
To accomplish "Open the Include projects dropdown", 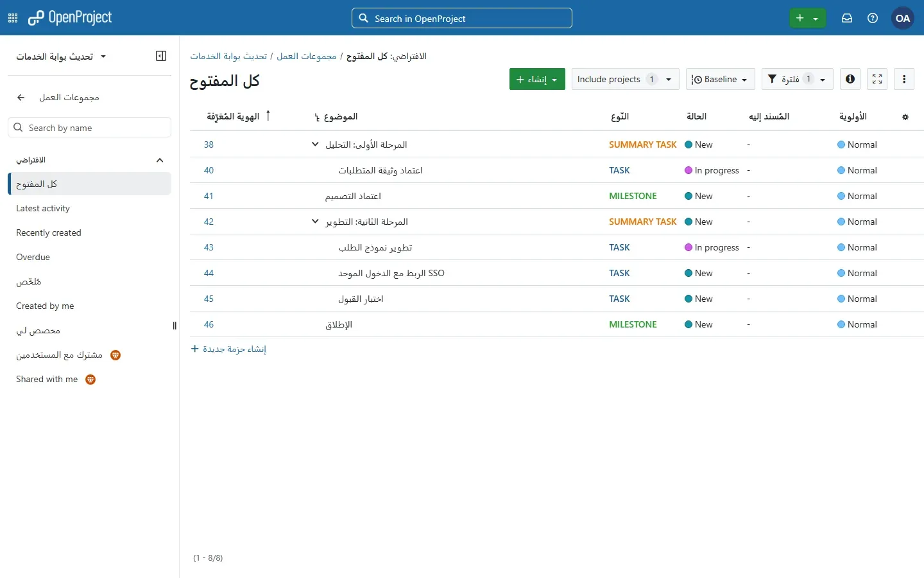I will point(625,79).
